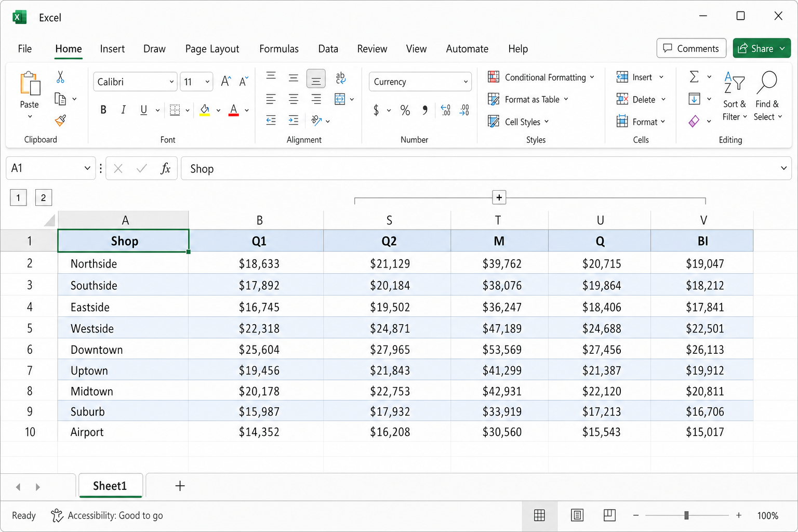
Task: Open Sort & Filter
Action: (x=735, y=97)
